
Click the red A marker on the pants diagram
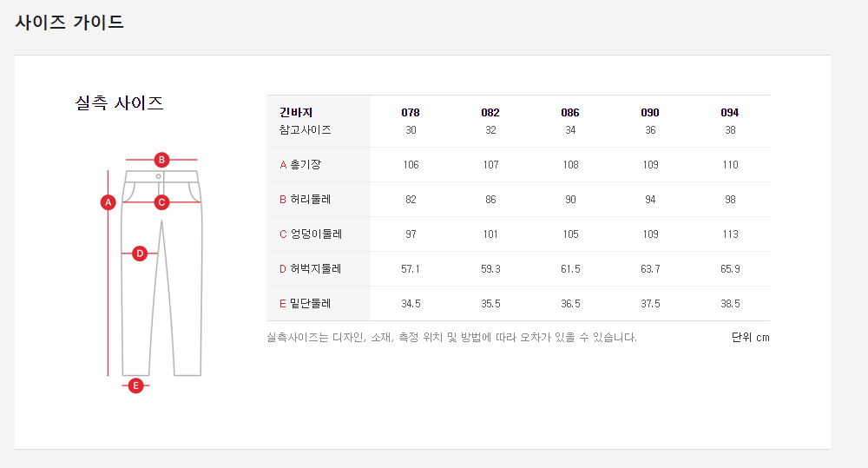(108, 202)
